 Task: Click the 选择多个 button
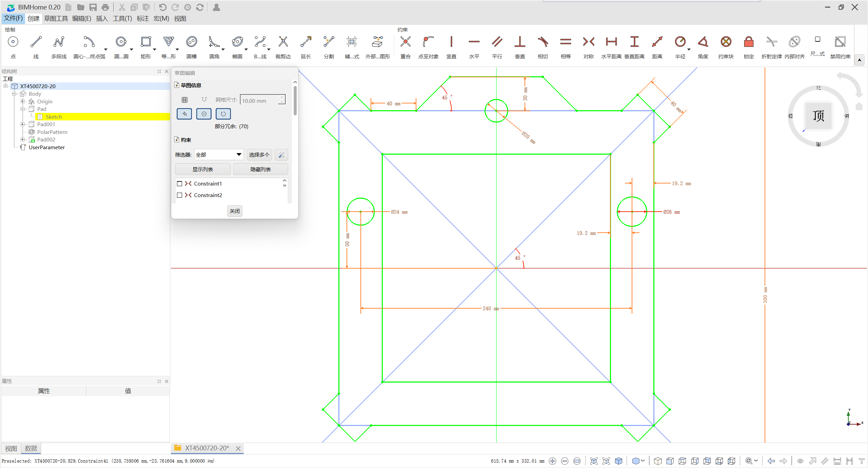pos(259,155)
